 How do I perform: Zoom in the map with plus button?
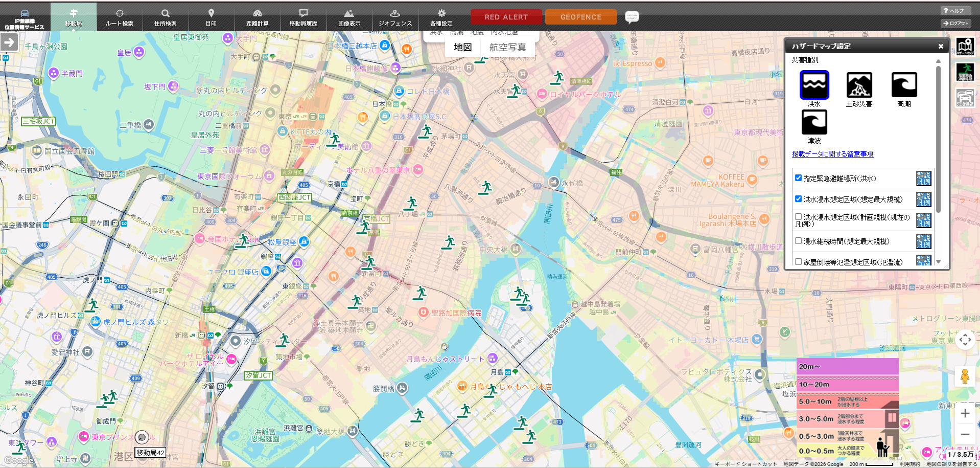pos(965,413)
